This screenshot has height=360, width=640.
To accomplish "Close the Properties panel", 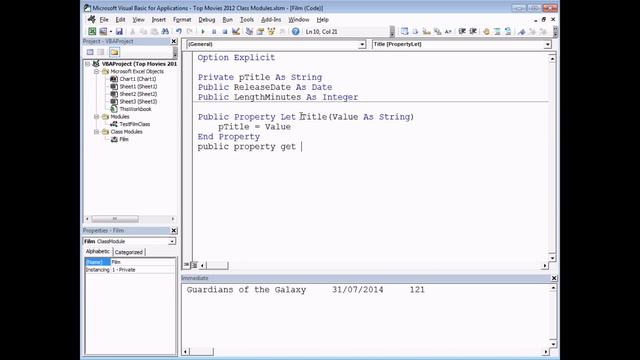I will [173, 231].
